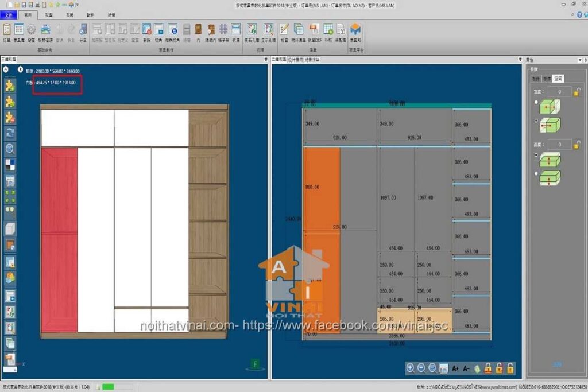The height and width of the screenshot is (392, 588).
Task: Click the delete icon in furniture tools
Action: tap(146, 30)
